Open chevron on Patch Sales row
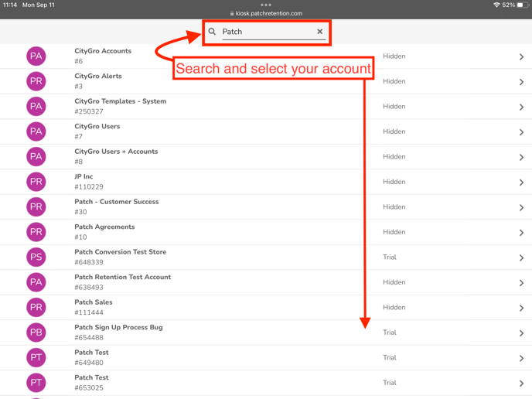Image resolution: width=532 pixels, height=399 pixels. pos(521,308)
